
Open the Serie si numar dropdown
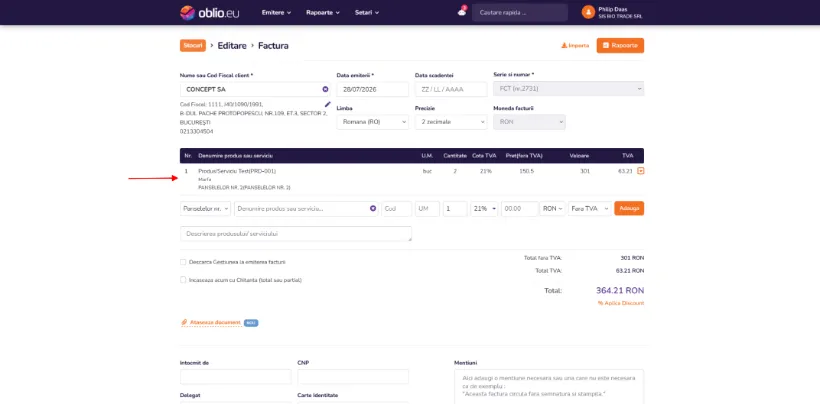click(568, 89)
